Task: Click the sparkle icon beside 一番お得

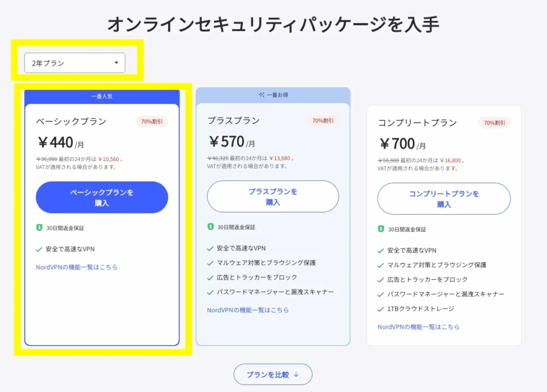Action: click(261, 95)
